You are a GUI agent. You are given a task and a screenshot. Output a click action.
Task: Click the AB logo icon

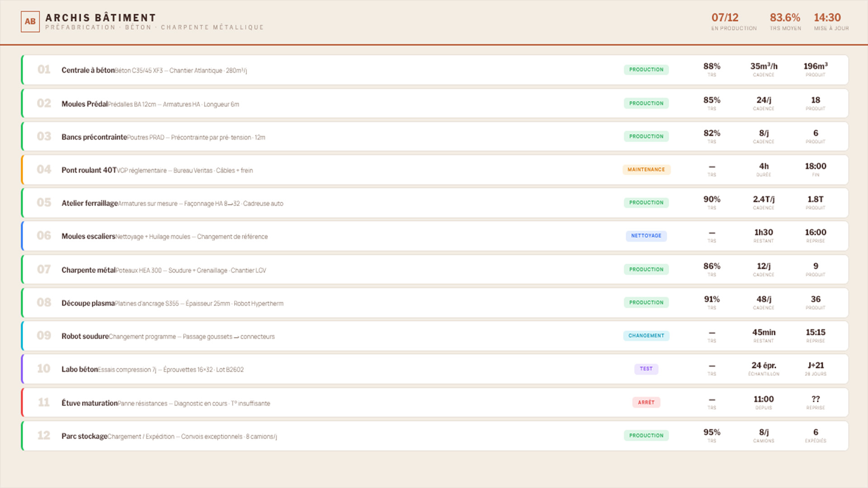click(30, 22)
